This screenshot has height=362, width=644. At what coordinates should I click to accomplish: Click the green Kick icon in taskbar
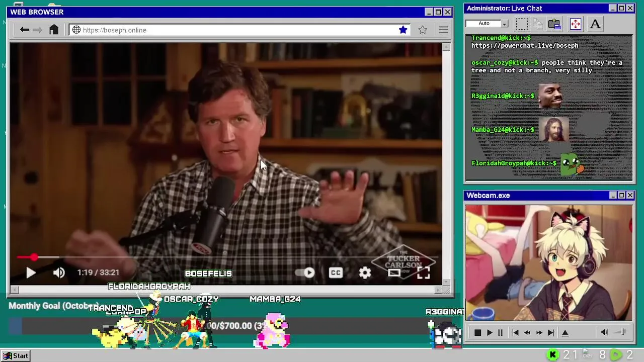[x=552, y=355]
